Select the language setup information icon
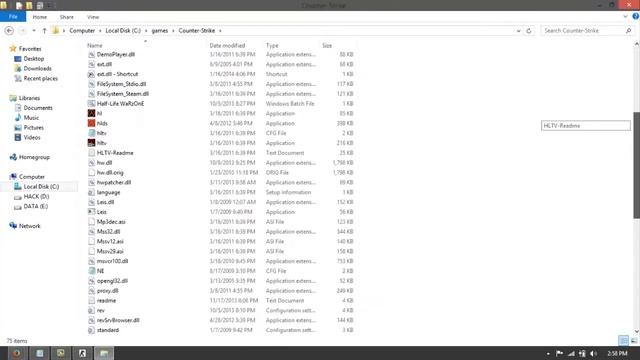Viewport: 640px width, 360px height. pos(91,192)
